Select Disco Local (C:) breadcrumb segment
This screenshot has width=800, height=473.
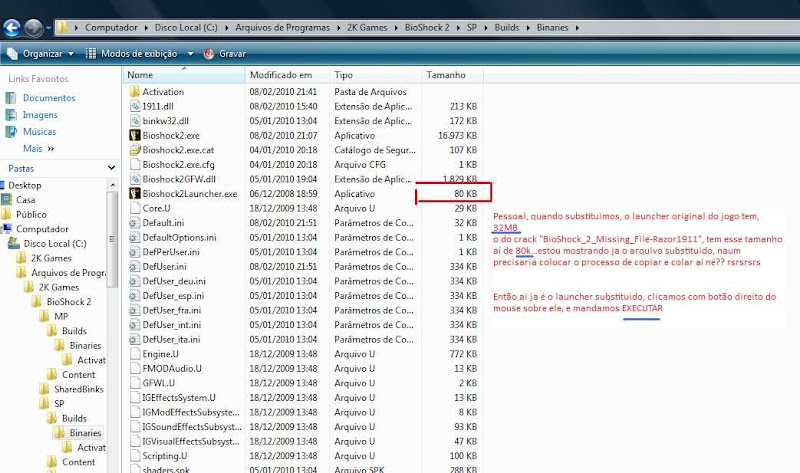click(186, 28)
